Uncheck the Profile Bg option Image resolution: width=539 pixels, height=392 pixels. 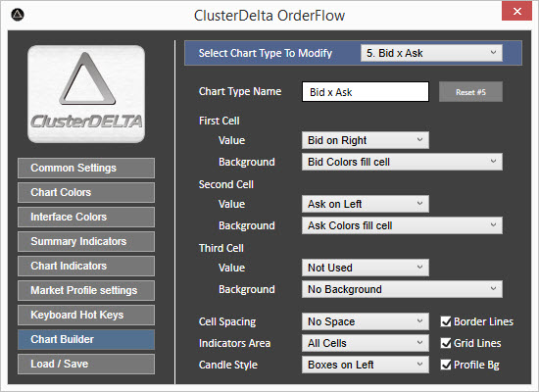(x=446, y=365)
